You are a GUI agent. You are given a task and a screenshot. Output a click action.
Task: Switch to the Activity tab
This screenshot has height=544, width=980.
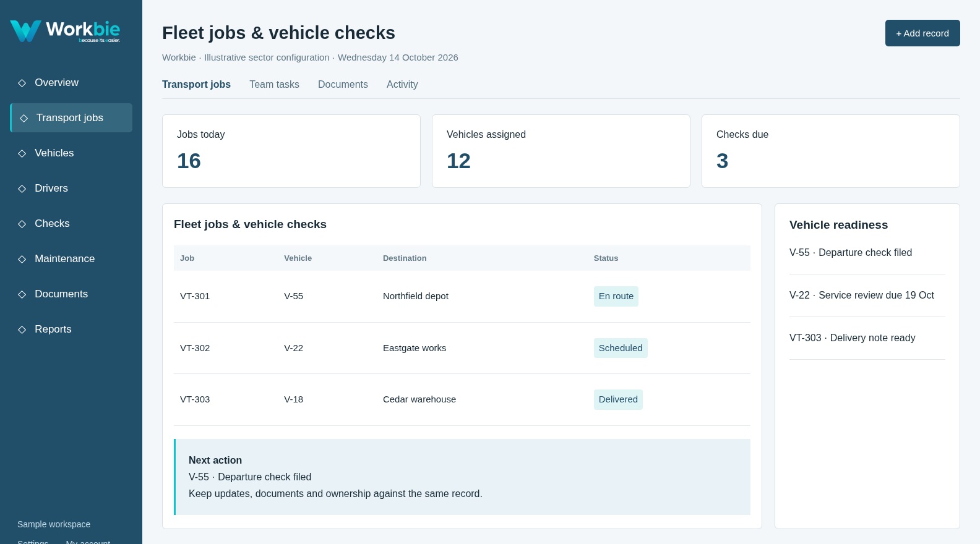(x=402, y=85)
